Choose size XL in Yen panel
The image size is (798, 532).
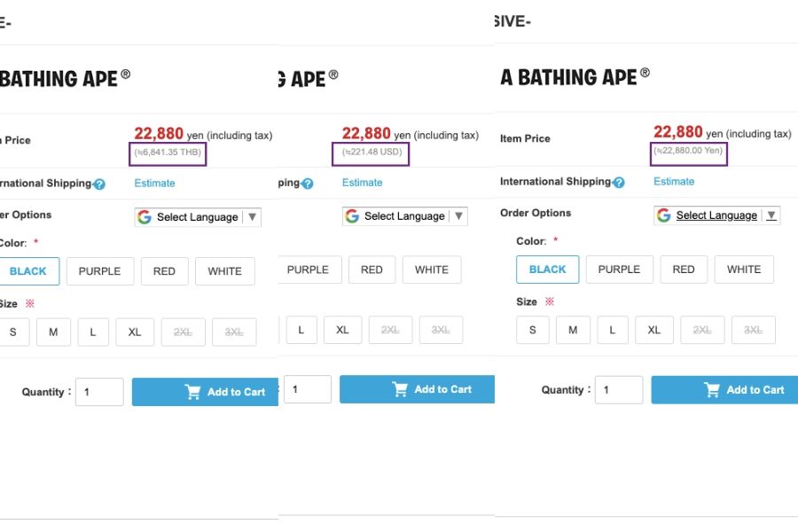coord(654,330)
